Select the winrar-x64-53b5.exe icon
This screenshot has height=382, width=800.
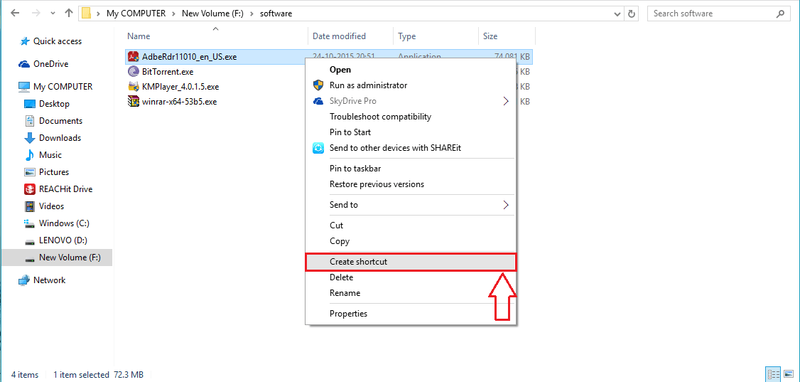tap(134, 101)
